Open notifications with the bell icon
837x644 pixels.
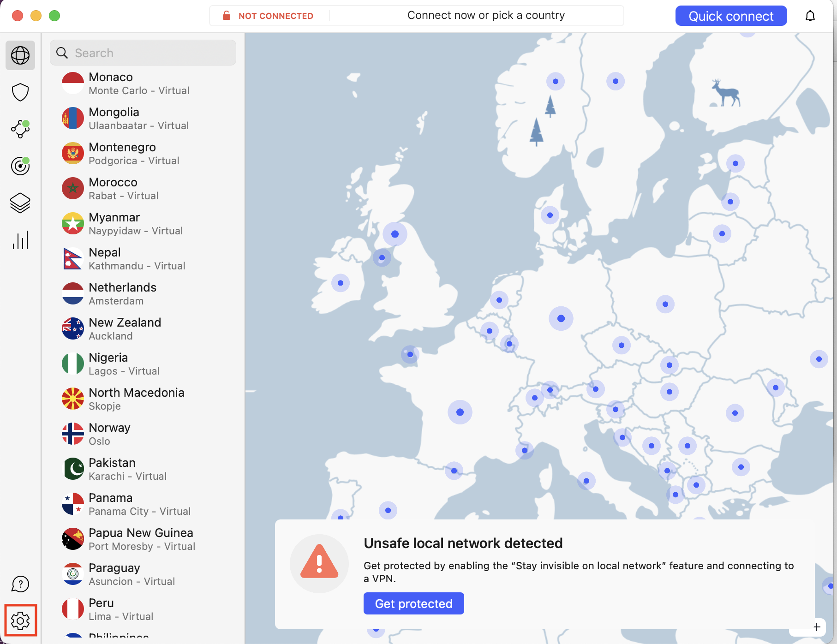tap(810, 16)
